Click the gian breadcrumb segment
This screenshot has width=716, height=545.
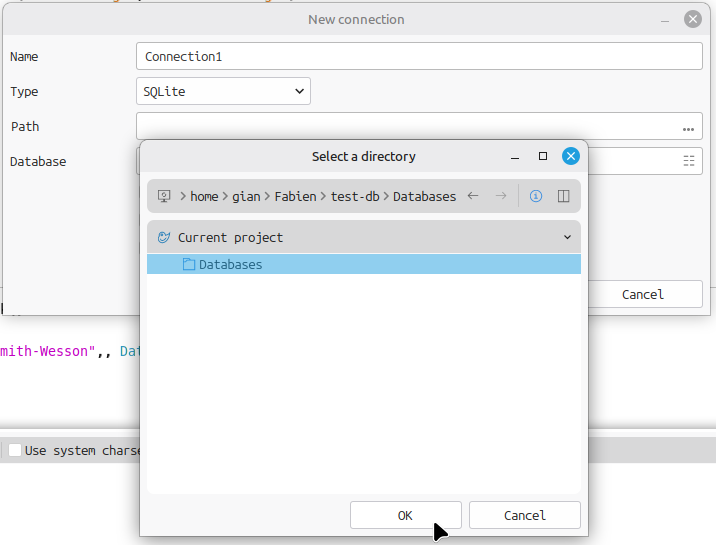(x=246, y=197)
